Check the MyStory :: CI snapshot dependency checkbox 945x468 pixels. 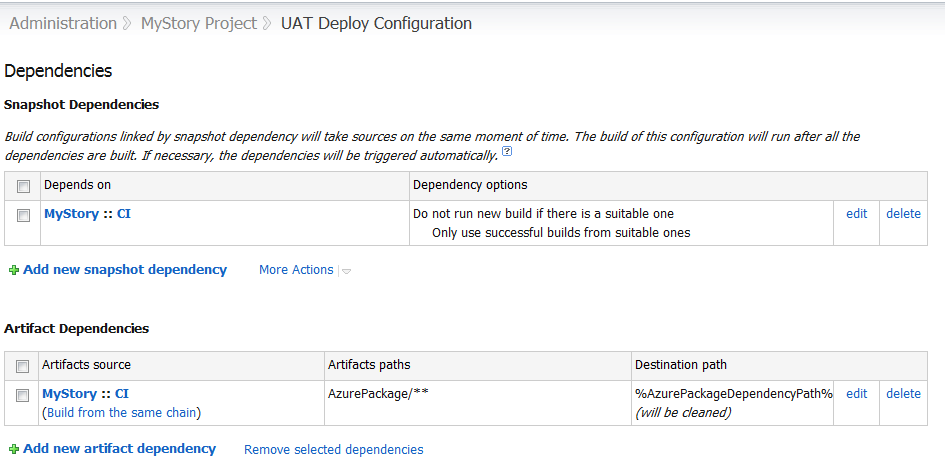(23, 215)
